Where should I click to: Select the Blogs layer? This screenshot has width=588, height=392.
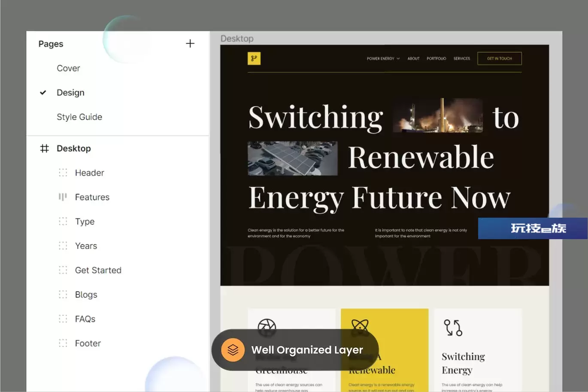[x=86, y=295]
